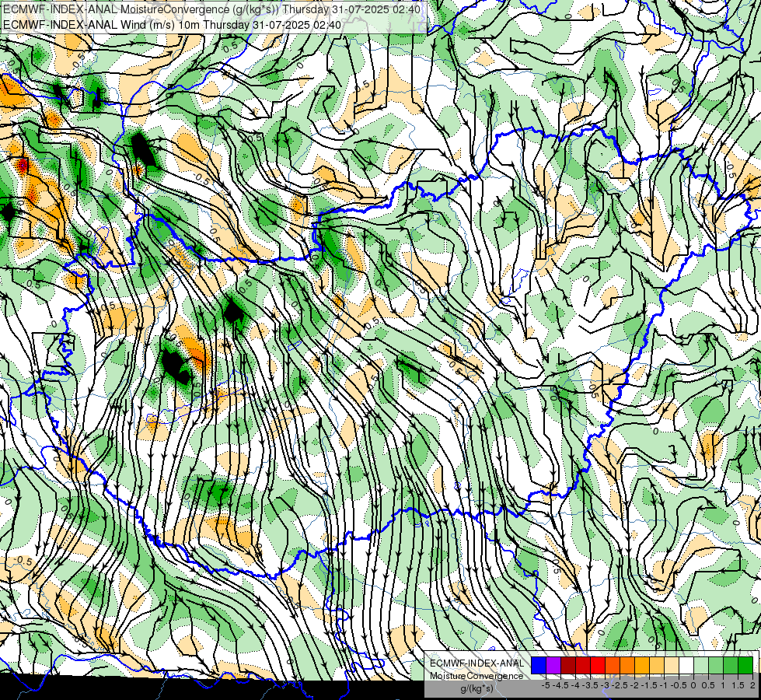
Task: Click the dark maroon swatch after purple
Action: point(568,665)
